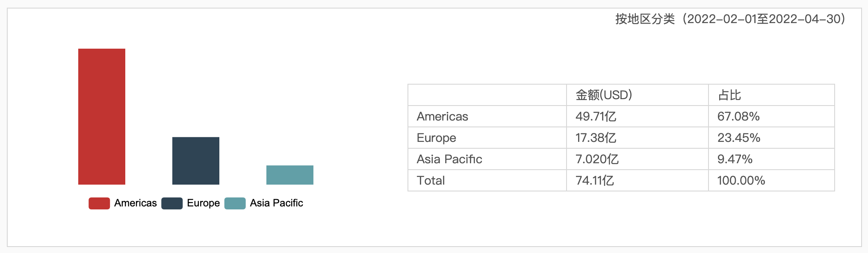Click the dark blue Europe bar
Image resolution: width=868 pixels, height=253 pixels.
(x=196, y=161)
